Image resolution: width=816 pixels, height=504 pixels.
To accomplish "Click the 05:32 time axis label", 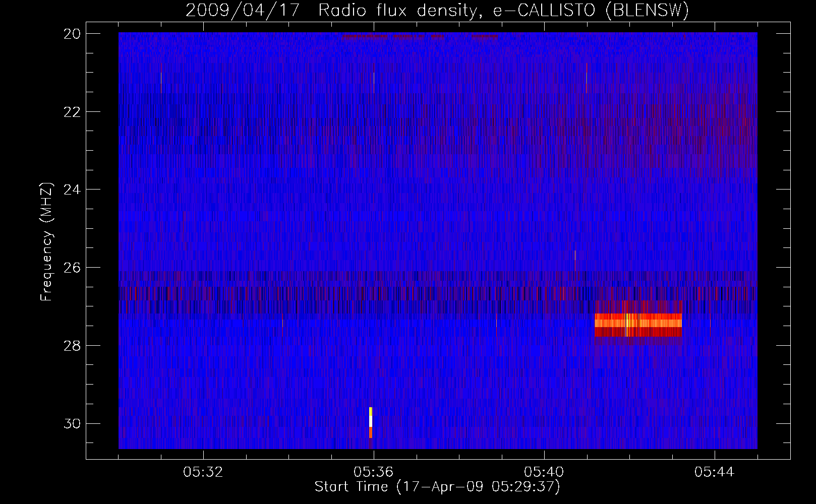I will [x=203, y=472].
